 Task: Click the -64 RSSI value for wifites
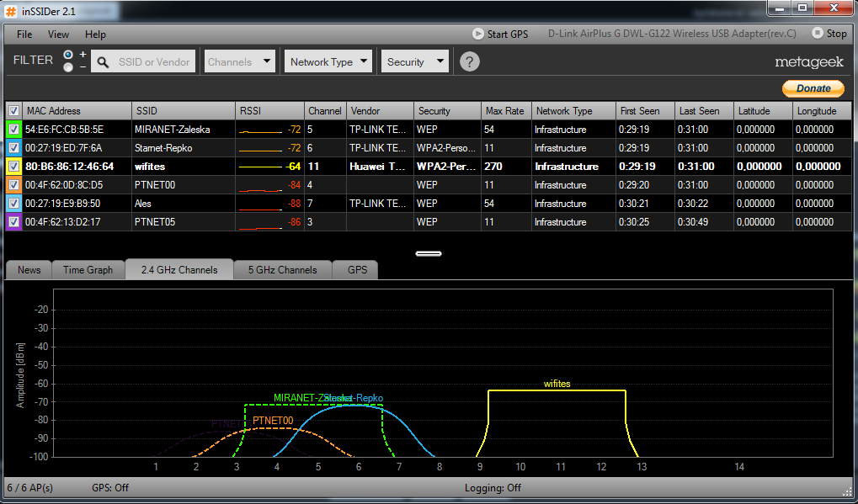[x=293, y=167]
